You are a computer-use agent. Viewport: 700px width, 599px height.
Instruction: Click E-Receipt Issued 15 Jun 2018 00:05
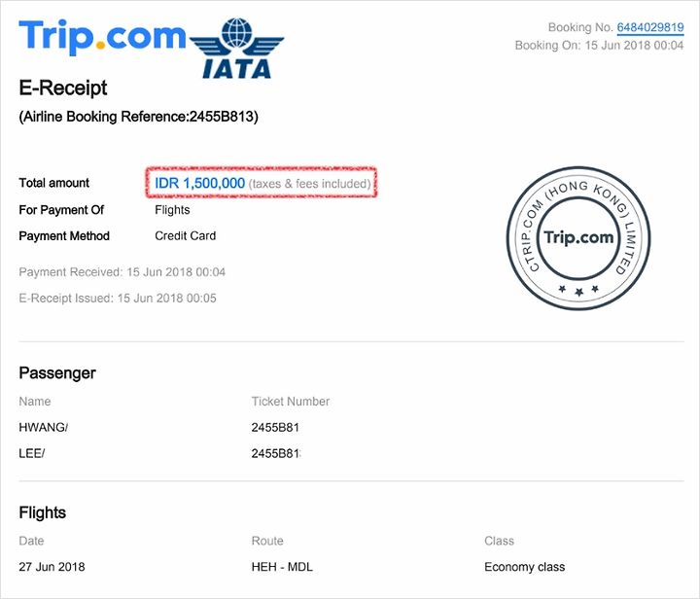pyautogui.click(x=118, y=298)
